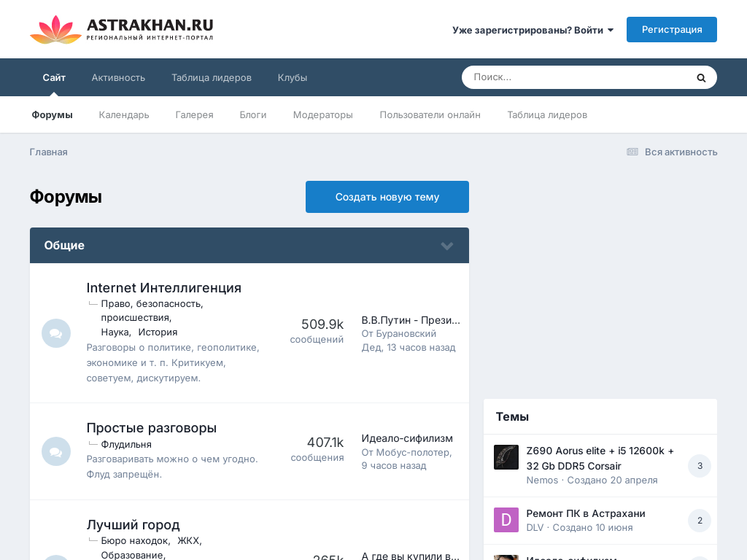The height and width of the screenshot is (560, 747).
Task: Click the search magnifier icon
Action: tap(701, 77)
